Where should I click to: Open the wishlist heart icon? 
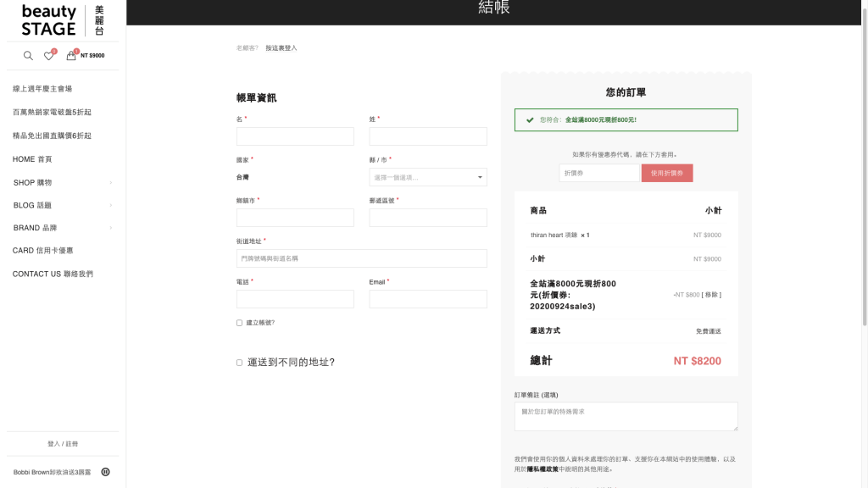pos(48,55)
